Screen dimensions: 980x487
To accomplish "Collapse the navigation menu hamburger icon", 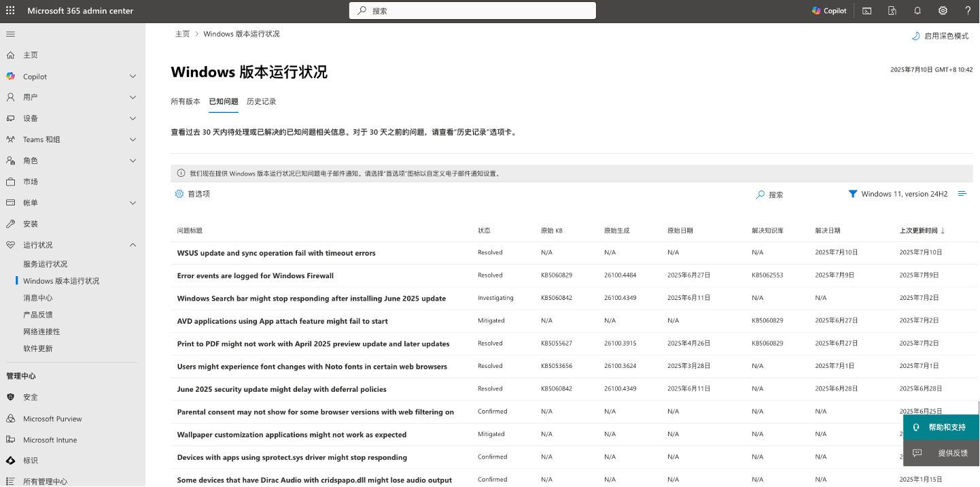I will point(10,34).
